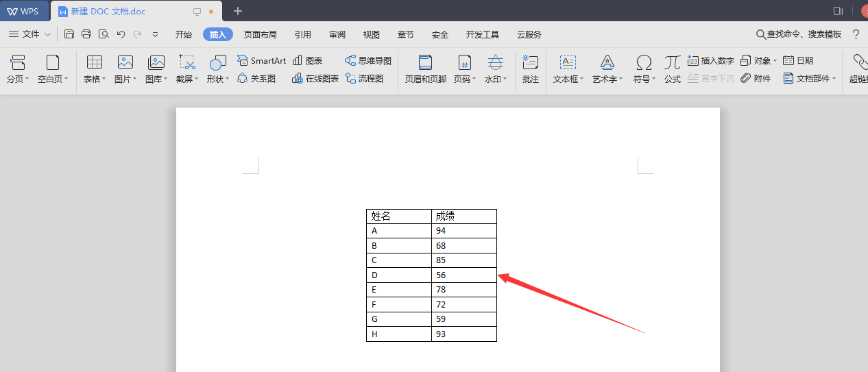868x372 pixels.
Task: Insert an 附件 attachment
Action: point(756,79)
